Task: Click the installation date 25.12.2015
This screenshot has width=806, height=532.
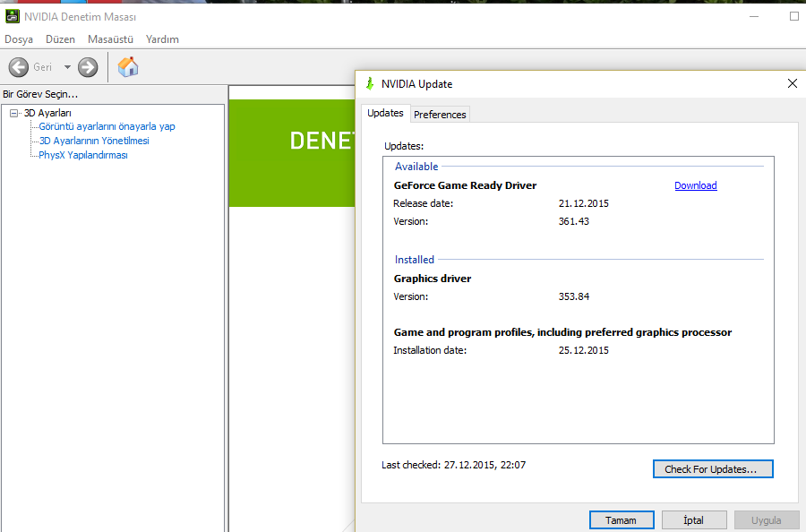Action: [584, 350]
